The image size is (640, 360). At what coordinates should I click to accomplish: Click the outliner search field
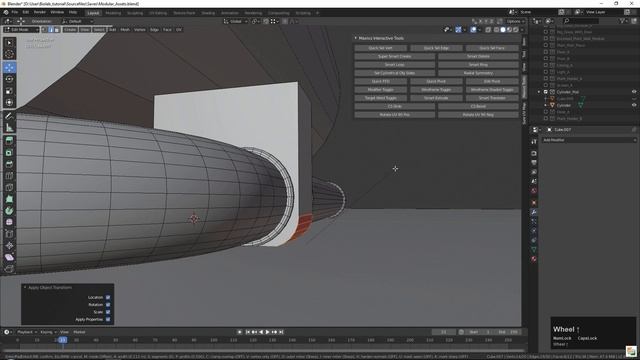point(581,21)
